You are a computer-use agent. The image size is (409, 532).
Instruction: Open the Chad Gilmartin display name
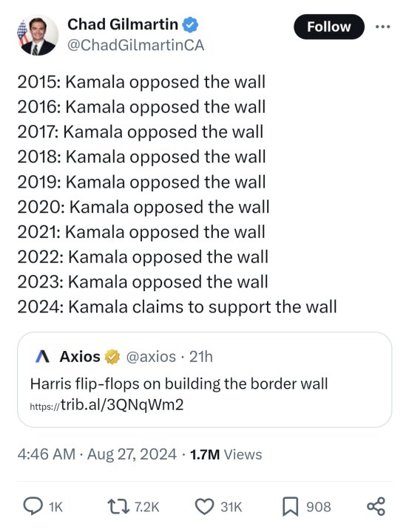pos(123,24)
